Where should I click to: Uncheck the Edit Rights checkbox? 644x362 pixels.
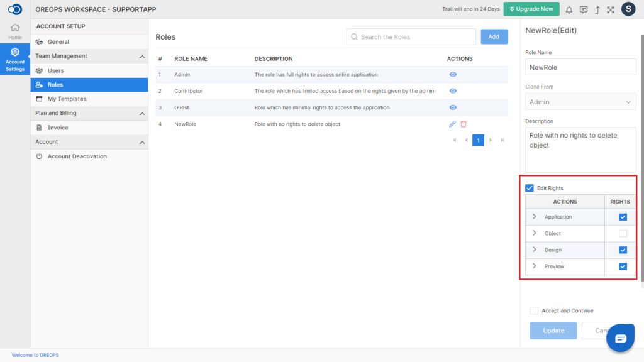pyautogui.click(x=530, y=188)
